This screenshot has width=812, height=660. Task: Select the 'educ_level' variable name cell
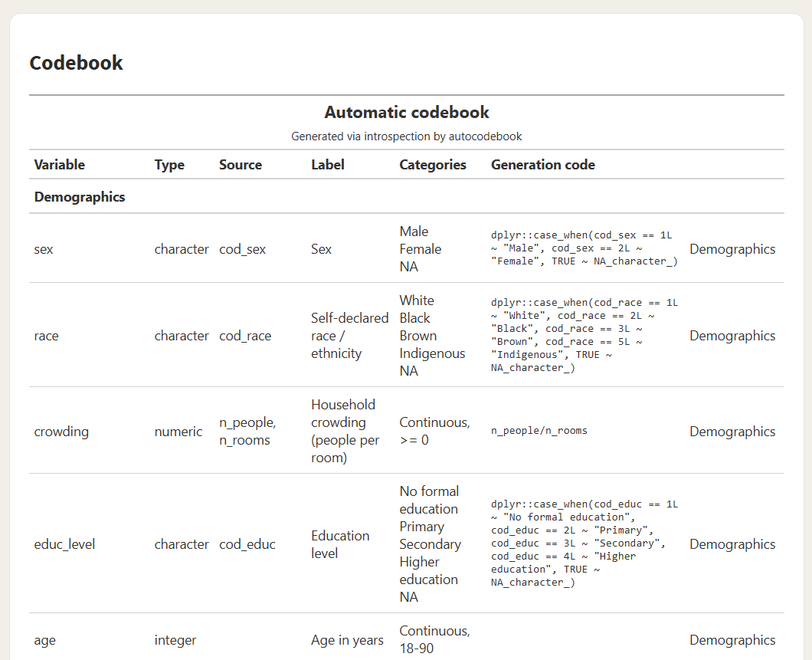65,544
